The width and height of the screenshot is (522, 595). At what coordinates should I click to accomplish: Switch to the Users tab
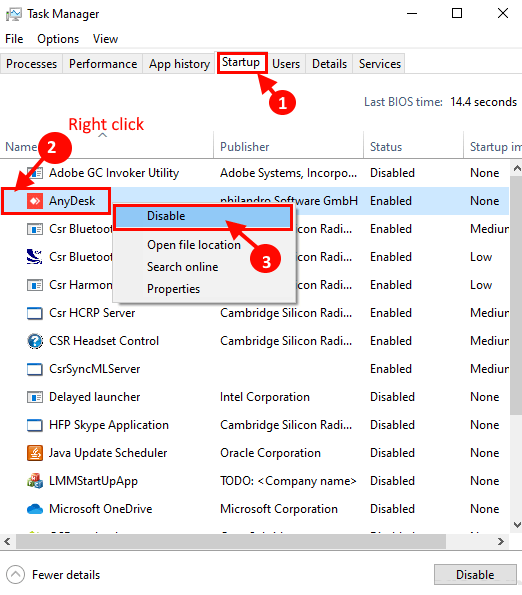[x=286, y=64]
